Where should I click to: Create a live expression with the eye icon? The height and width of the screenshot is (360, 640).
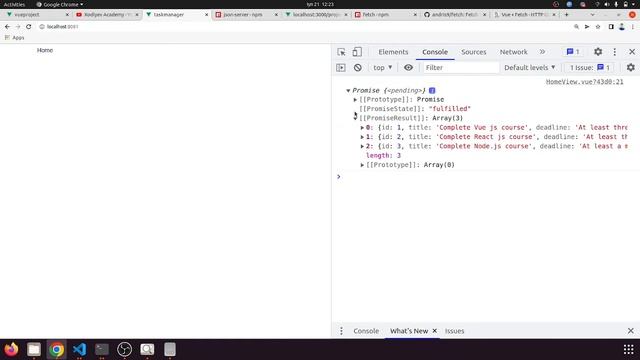[408, 68]
